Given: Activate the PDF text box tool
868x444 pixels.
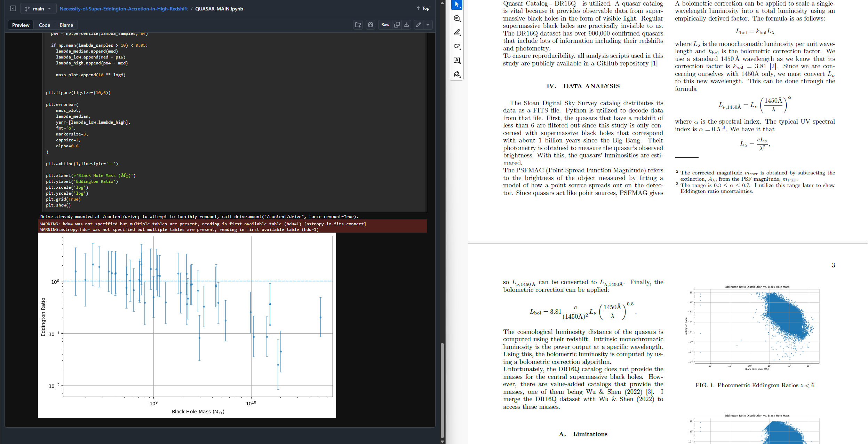Looking at the screenshot, I should point(457,60).
